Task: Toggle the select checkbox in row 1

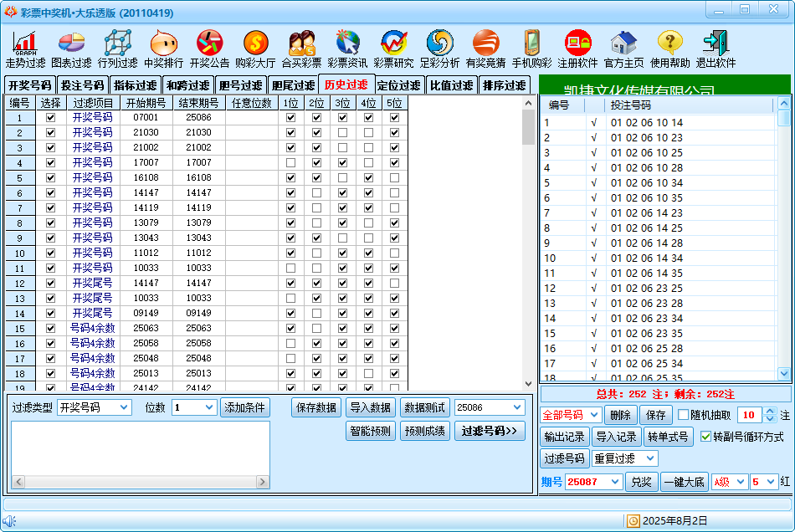Action: (x=51, y=118)
